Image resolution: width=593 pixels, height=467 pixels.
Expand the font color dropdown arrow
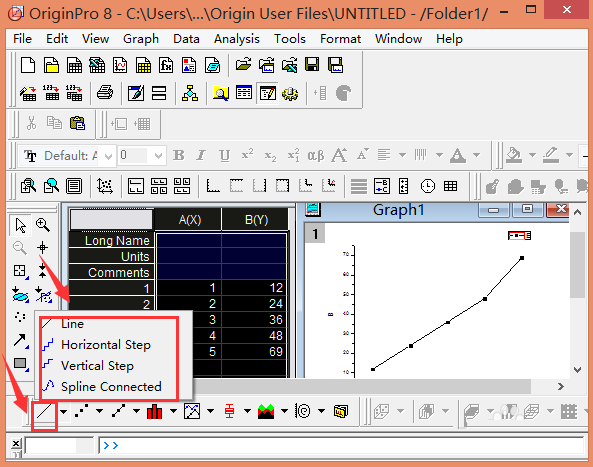(x=477, y=155)
